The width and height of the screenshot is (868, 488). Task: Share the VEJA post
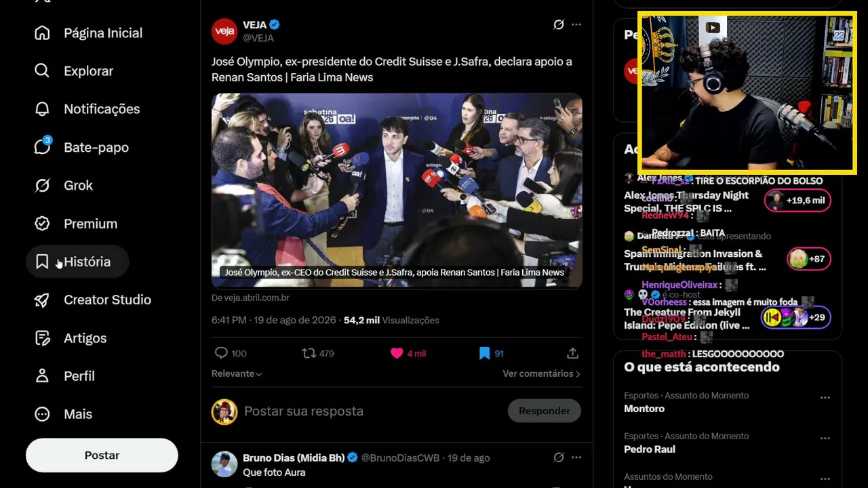point(572,353)
